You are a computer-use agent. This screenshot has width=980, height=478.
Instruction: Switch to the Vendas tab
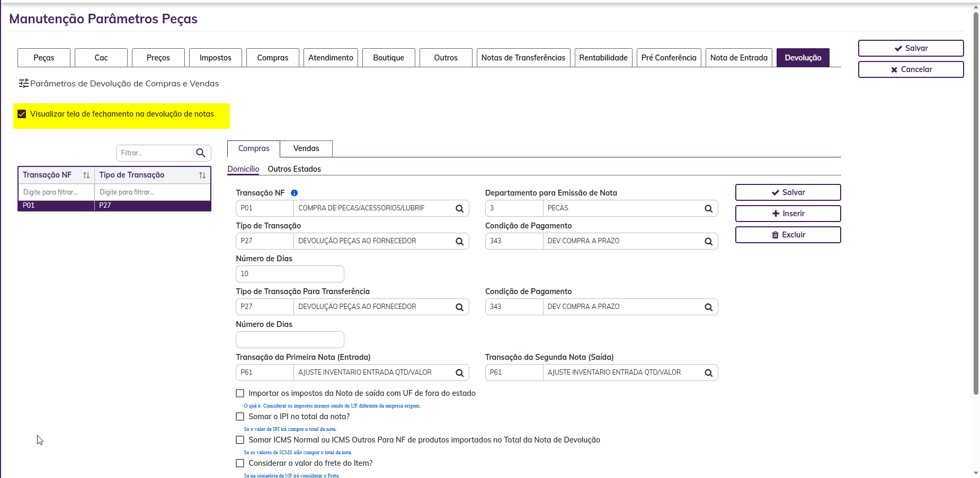click(306, 148)
